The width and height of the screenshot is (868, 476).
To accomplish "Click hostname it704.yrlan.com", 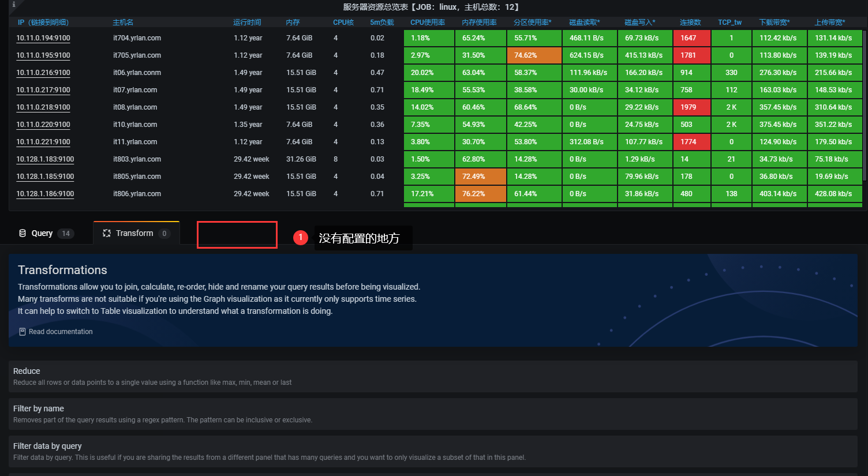I will 137,38.
